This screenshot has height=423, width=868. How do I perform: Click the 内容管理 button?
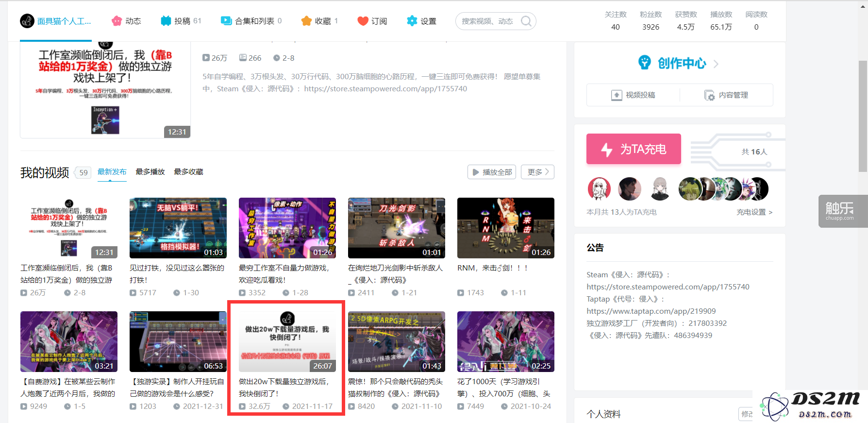coord(726,95)
